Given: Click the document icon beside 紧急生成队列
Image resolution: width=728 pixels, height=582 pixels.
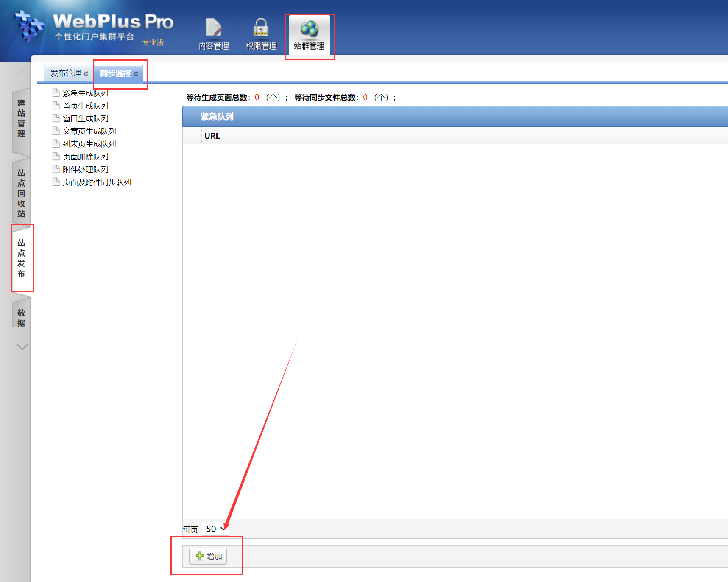Looking at the screenshot, I should pos(56,93).
